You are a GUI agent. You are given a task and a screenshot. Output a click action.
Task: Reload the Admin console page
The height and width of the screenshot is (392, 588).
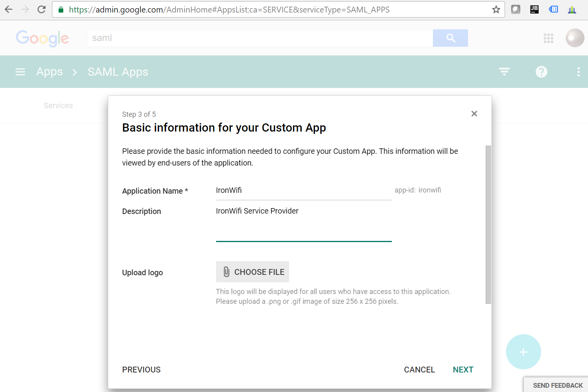pos(41,9)
